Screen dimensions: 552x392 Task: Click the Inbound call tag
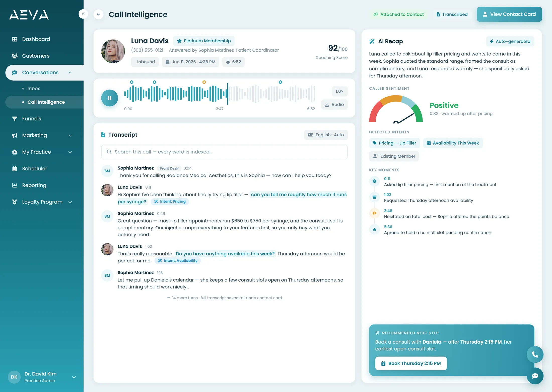click(145, 62)
